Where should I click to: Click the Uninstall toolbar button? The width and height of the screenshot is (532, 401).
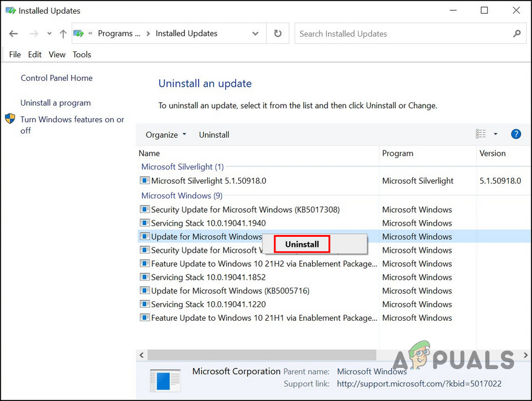tap(214, 135)
